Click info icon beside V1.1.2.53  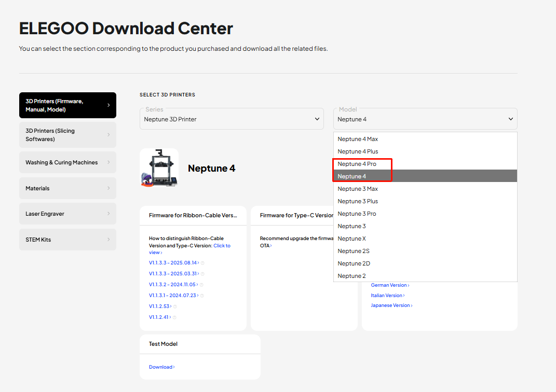175,306
